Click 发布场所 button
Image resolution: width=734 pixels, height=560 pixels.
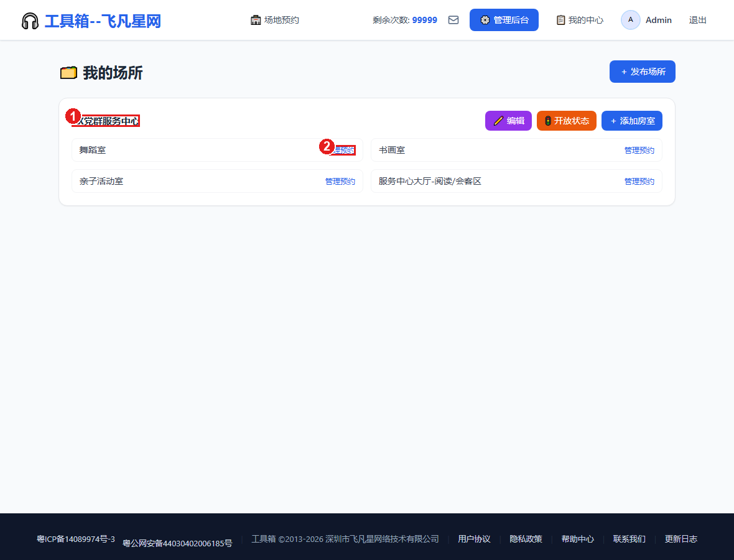tap(642, 72)
